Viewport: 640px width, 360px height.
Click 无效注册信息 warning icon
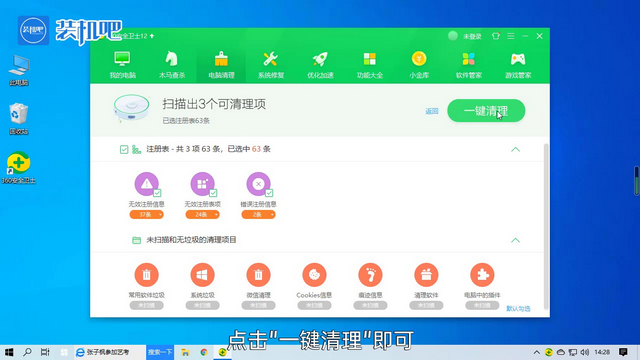[x=147, y=184]
